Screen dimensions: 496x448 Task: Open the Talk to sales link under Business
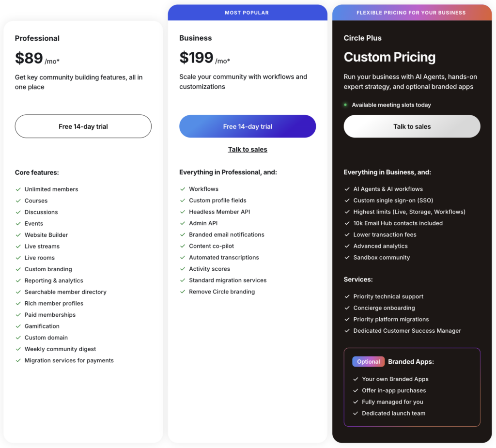[x=248, y=149]
